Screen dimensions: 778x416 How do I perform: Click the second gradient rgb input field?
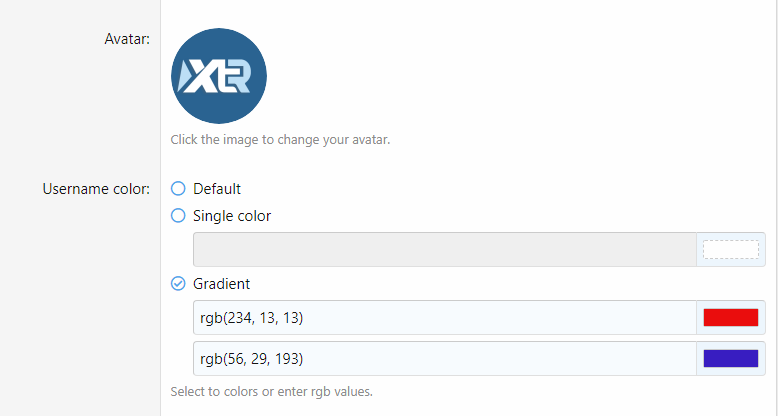click(444, 358)
